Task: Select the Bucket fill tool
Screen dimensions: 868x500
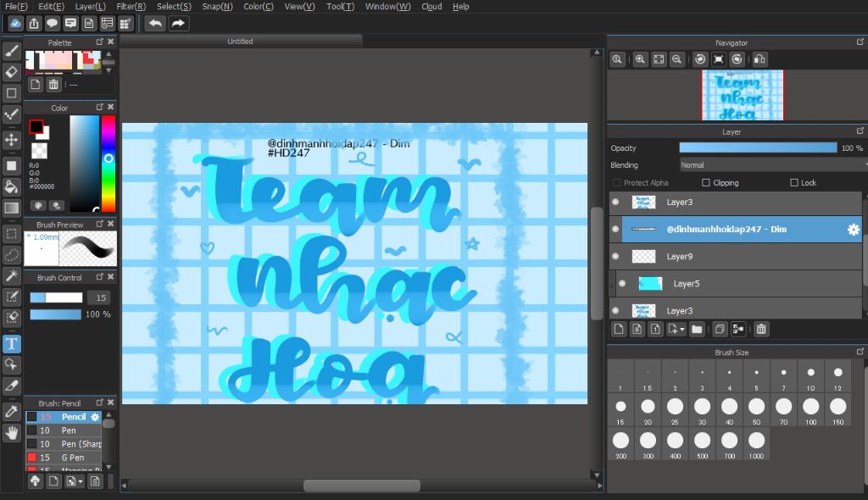Action: coord(12,186)
